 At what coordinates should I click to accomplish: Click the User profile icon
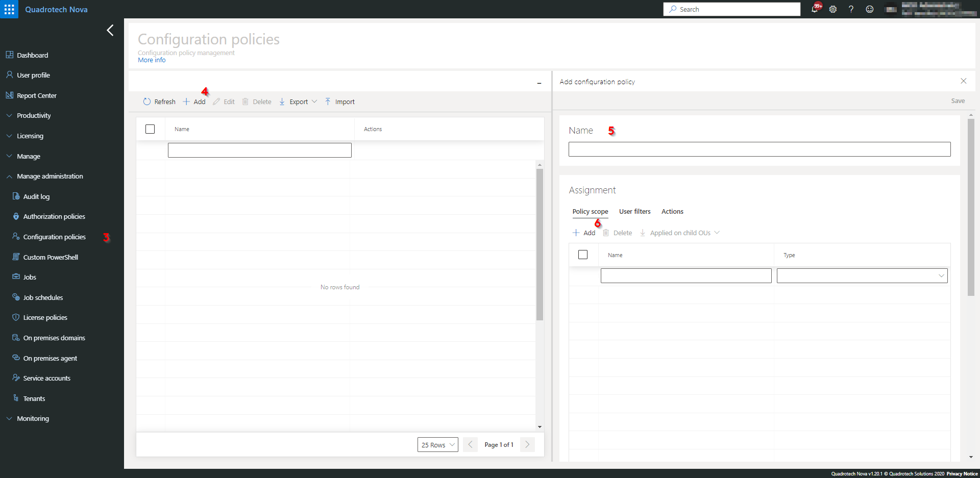click(x=9, y=75)
